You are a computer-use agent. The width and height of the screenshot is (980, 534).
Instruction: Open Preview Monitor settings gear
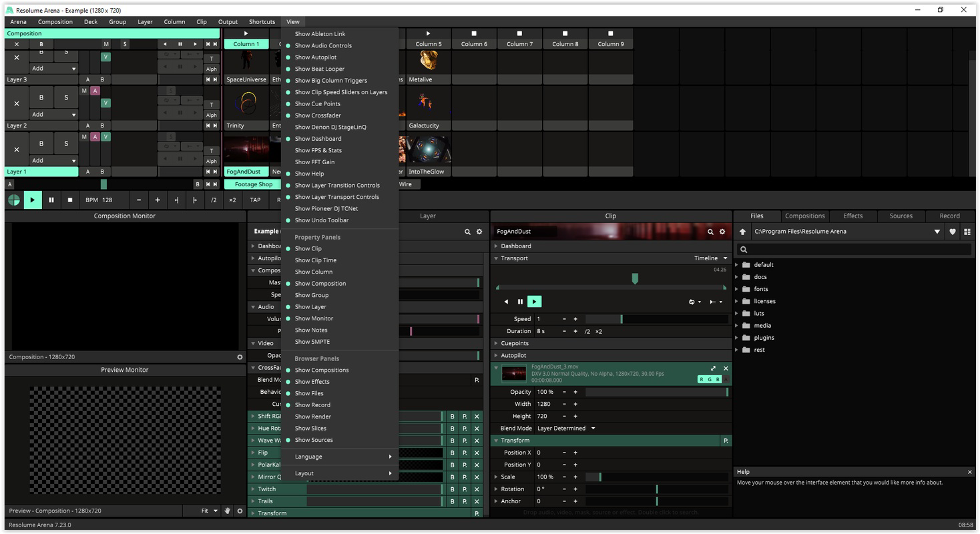coord(240,511)
